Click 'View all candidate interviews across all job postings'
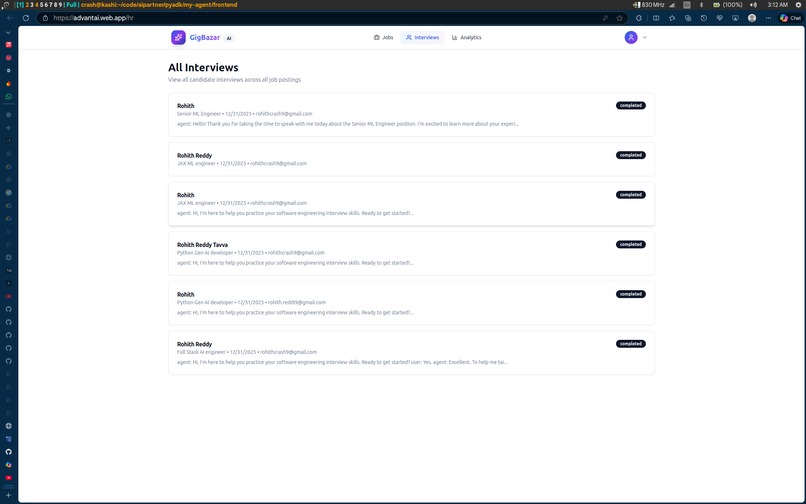The image size is (806, 504). tap(234, 80)
